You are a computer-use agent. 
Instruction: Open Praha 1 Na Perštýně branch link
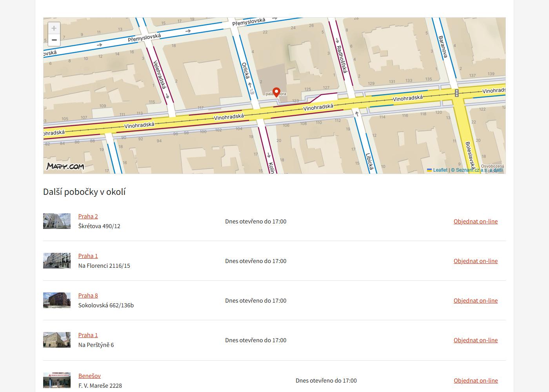[x=88, y=335]
